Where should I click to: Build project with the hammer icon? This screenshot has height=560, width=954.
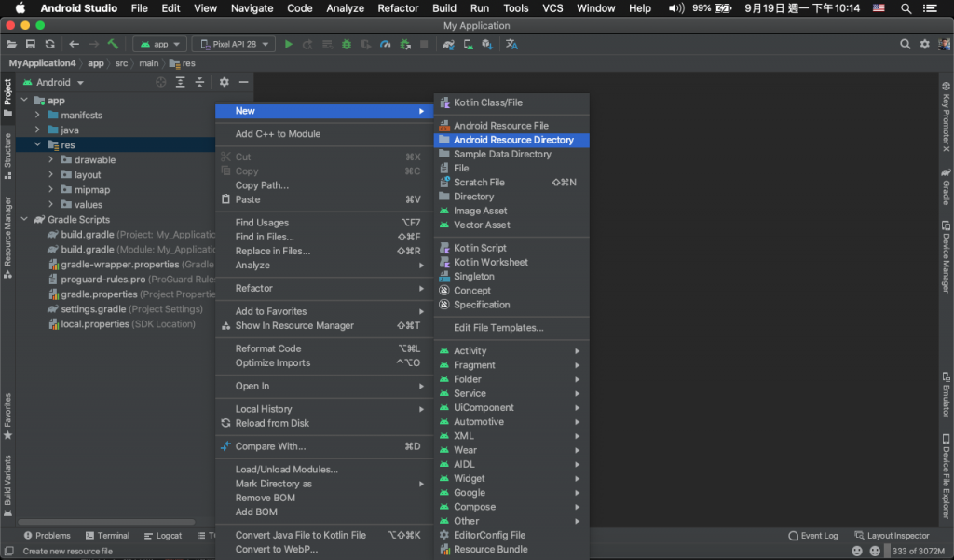tap(113, 45)
